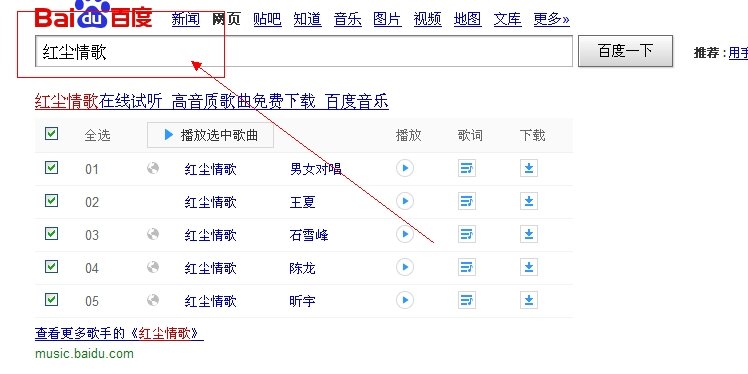This screenshot has width=748, height=374.
Task: Click the Baidu logo
Action: [x=94, y=14]
